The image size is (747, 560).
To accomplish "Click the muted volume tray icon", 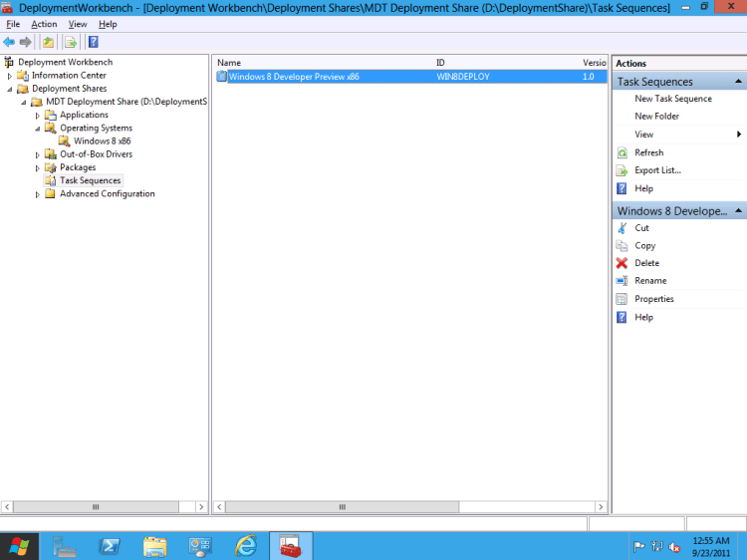I will coord(674,547).
